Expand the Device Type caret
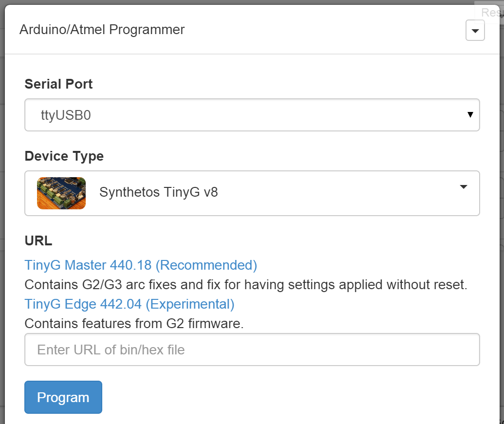 463,187
